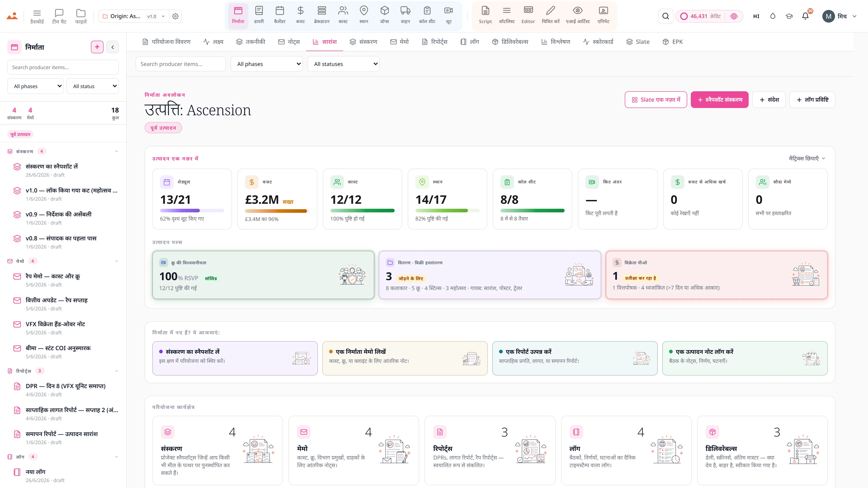Collapse the निर्माता sidebar panel
Screen dimensions: 868x488
113,47
